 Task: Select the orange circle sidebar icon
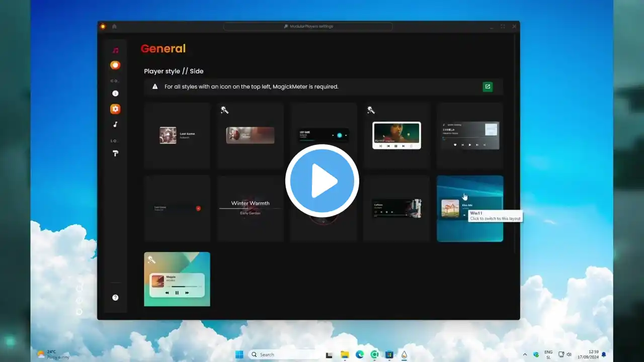(115, 65)
